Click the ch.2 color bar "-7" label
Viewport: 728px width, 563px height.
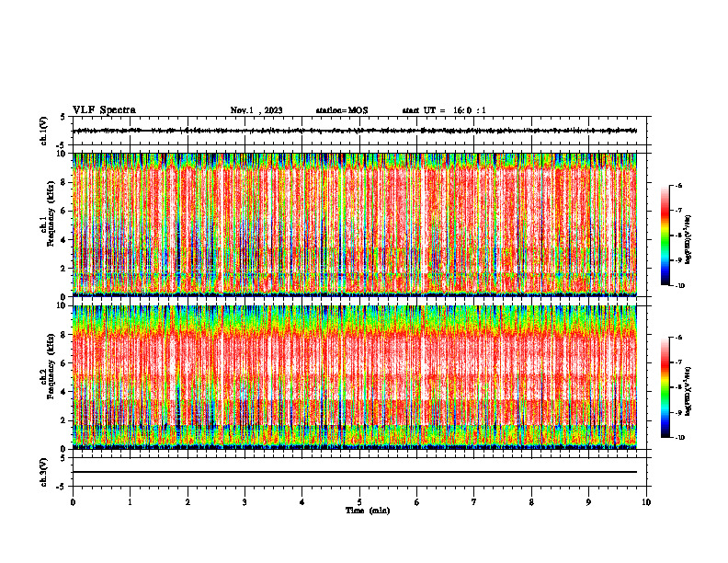coord(678,362)
